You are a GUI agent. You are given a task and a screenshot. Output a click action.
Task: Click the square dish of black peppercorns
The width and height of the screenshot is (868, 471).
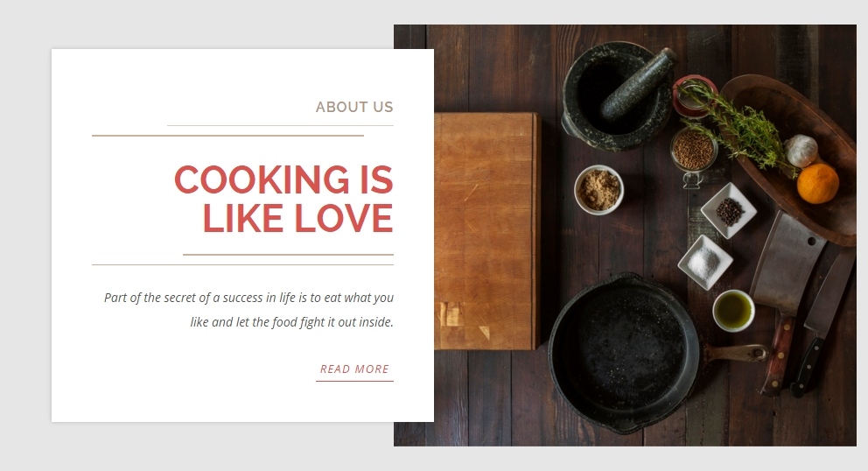729,211
